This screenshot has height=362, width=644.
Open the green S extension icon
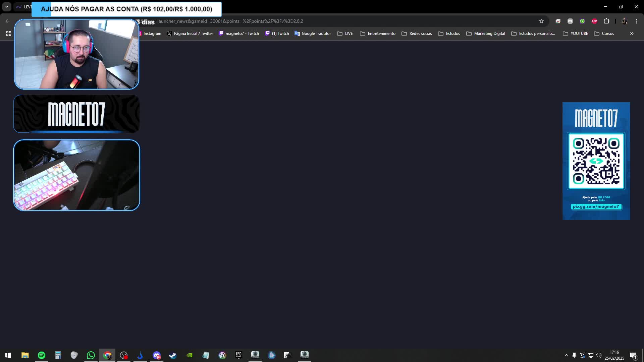point(582,21)
